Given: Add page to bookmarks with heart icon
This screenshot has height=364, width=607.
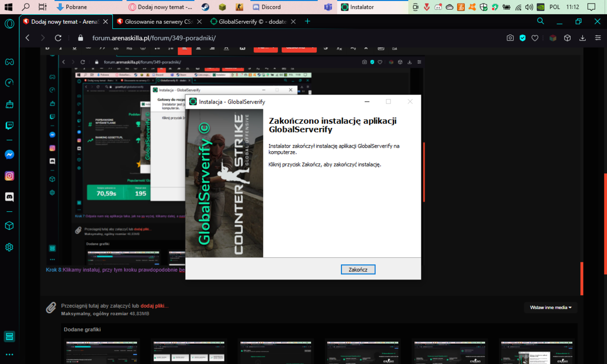Looking at the screenshot, I should 535,38.
